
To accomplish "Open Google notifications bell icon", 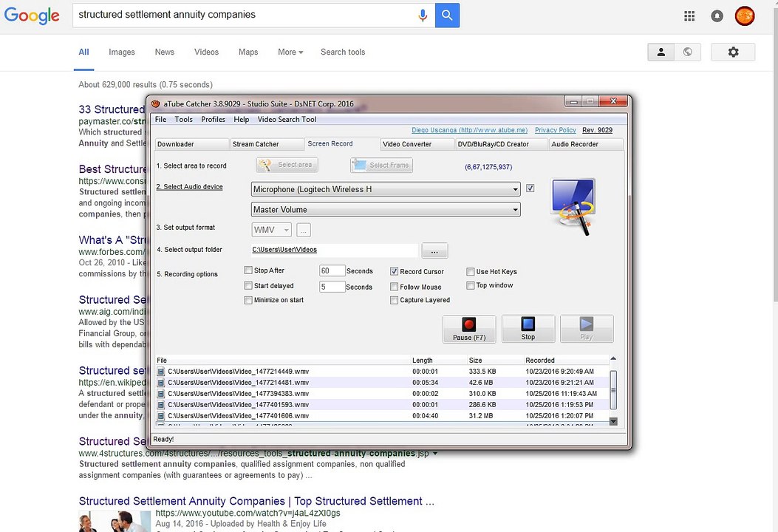I will 717,16.
